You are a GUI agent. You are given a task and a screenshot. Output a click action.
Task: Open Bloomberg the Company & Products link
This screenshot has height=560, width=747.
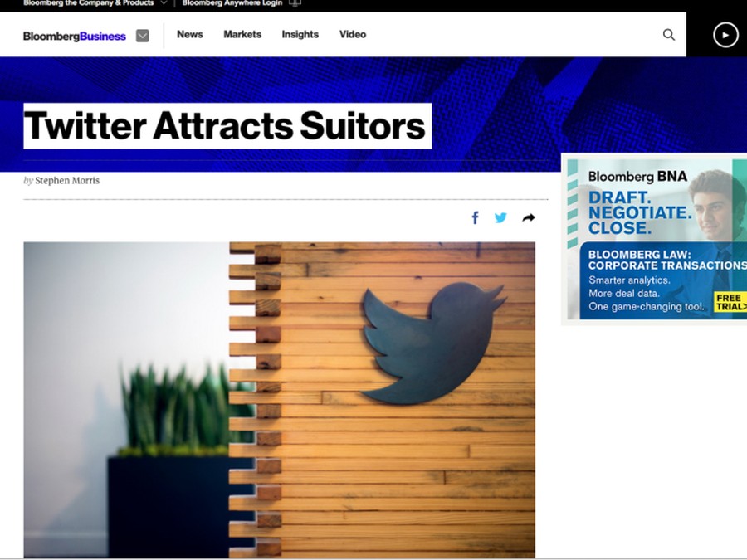point(89,2)
